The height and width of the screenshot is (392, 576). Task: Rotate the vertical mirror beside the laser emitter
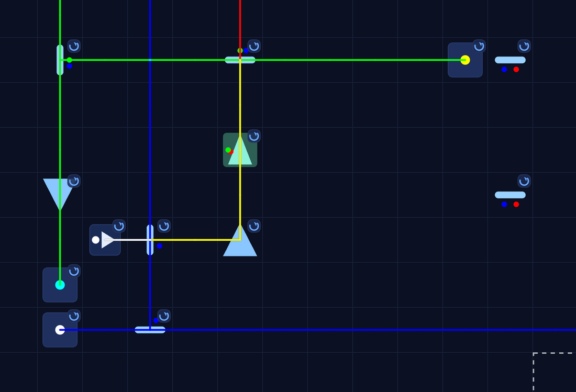(164, 226)
